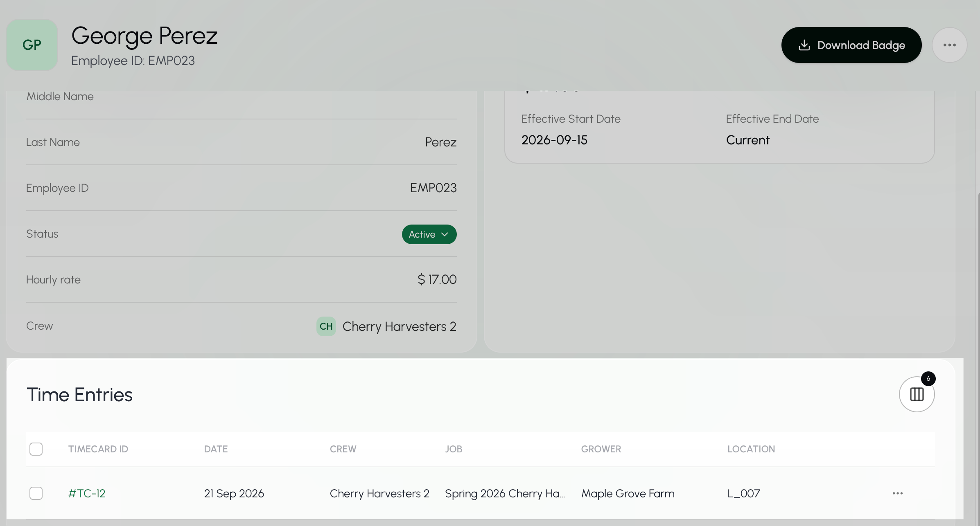Click the GP avatar for George Perez

(x=32, y=45)
